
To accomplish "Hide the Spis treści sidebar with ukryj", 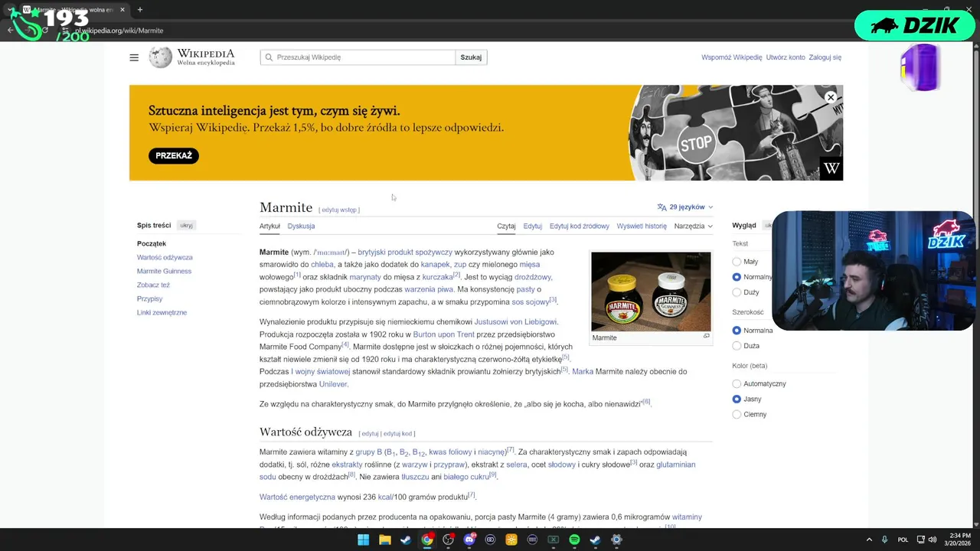I will (186, 226).
